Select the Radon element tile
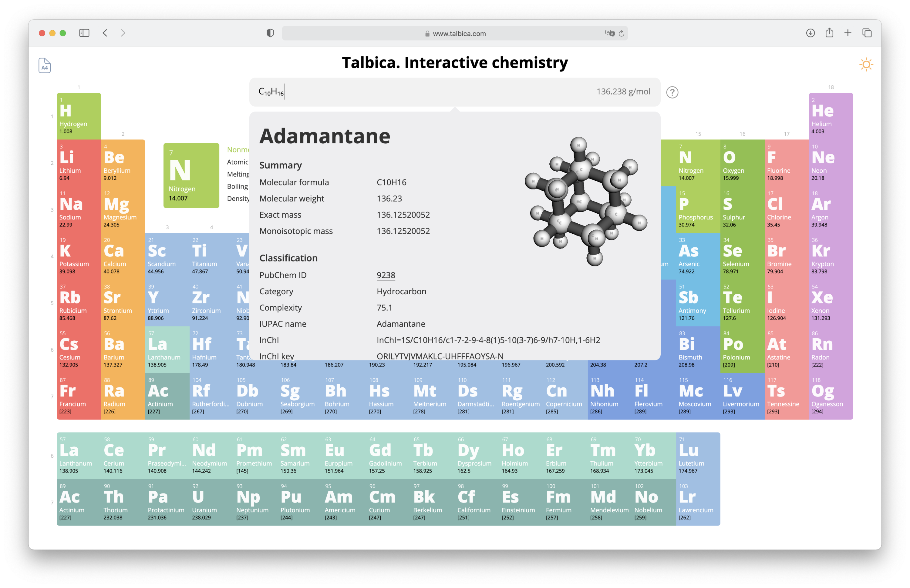910x588 pixels. (x=831, y=350)
